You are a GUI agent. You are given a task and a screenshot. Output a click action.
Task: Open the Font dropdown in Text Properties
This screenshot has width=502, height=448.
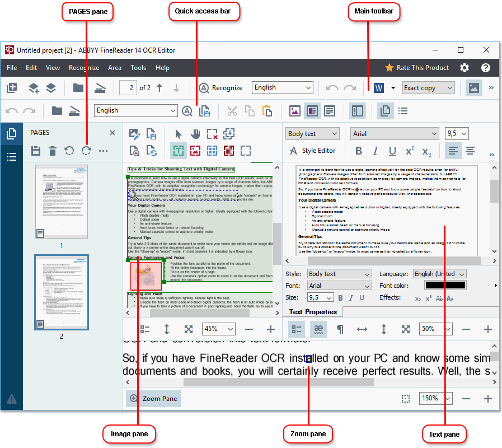pyautogui.click(x=339, y=286)
